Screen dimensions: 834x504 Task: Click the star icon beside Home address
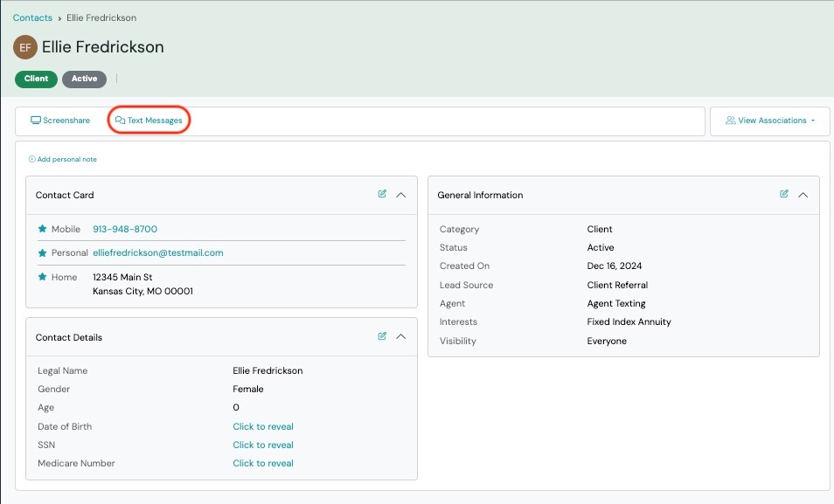click(43, 276)
